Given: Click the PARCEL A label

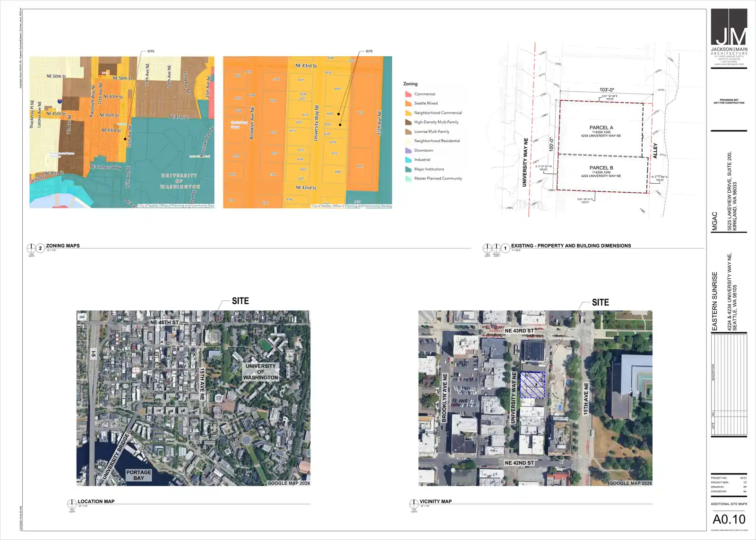Looking at the screenshot, I should click(x=601, y=128).
